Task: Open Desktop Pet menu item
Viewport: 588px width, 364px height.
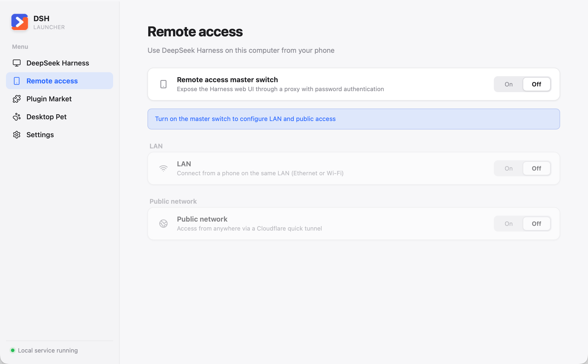Action: (60, 117)
